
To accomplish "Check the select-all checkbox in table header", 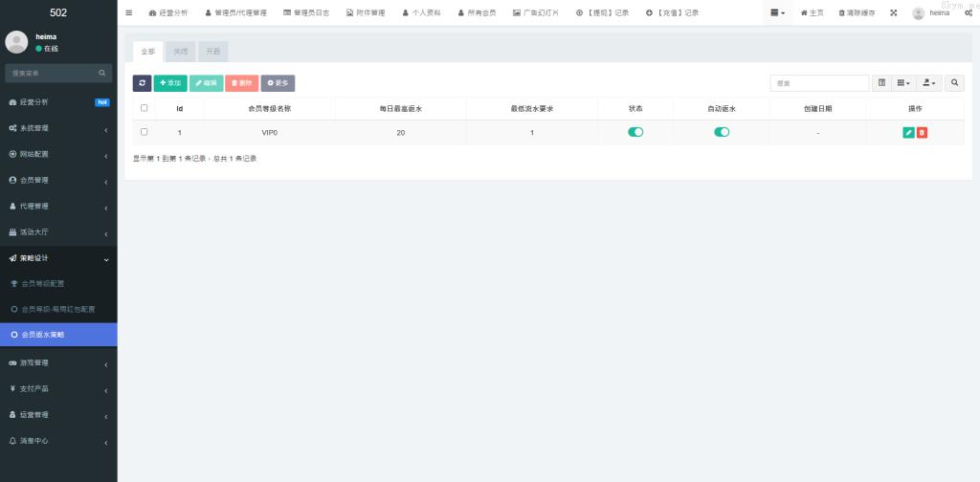I will (x=145, y=108).
